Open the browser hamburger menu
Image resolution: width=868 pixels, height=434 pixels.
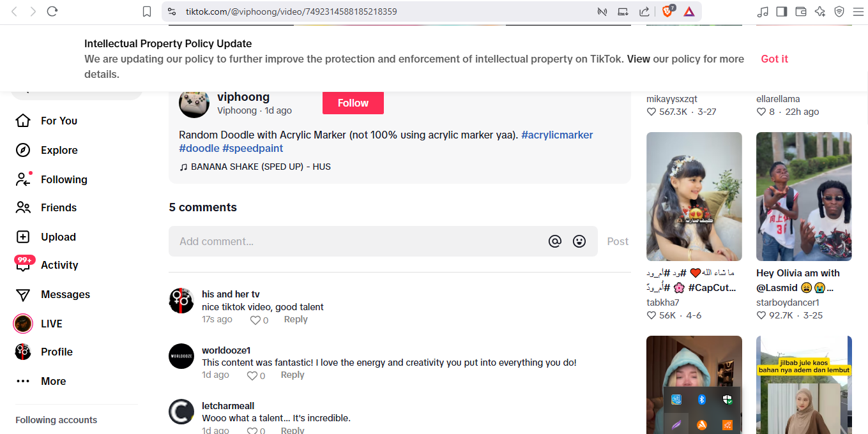click(x=858, y=11)
